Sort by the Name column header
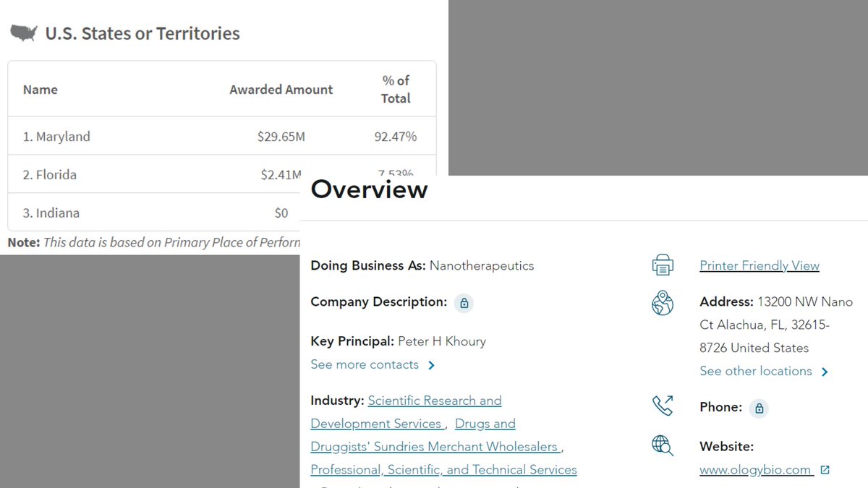 [x=41, y=90]
